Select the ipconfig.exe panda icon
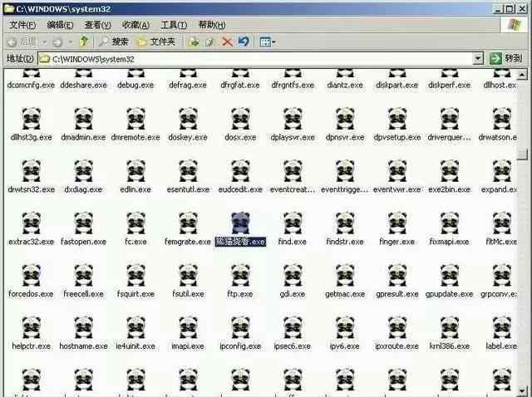The height and width of the screenshot is (397, 532). coord(240,327)
